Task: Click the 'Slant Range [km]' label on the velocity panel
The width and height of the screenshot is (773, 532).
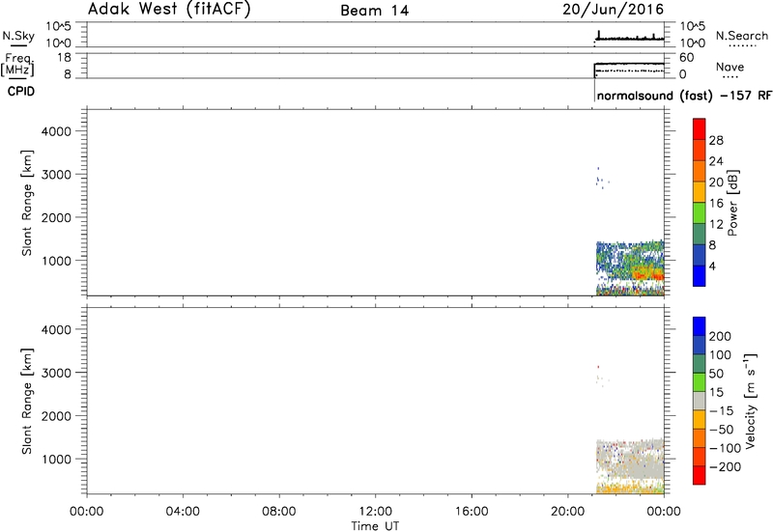Action: tap(27, 401)
